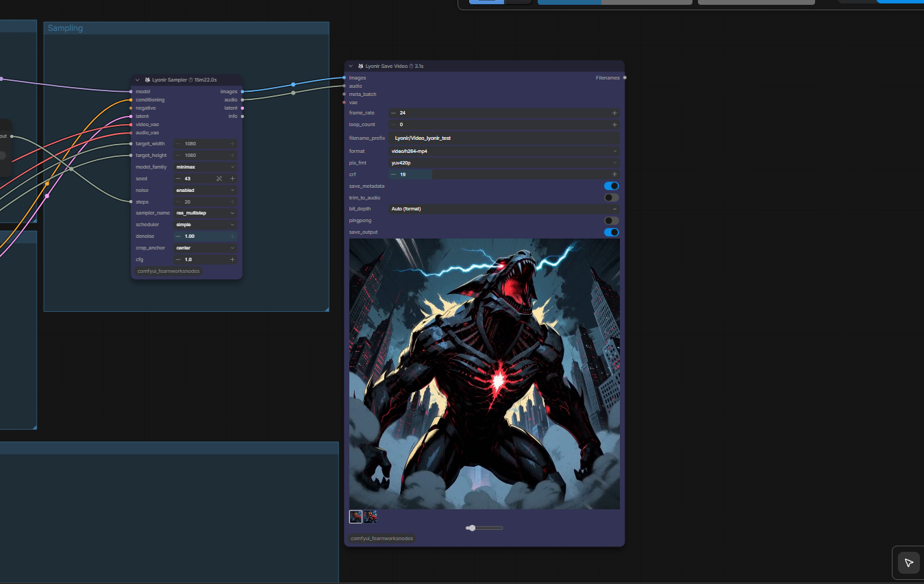Screen dimensions: 924x584
Task: Click the fox icon on Lyonir Sampler title
Action: (147, 80)
